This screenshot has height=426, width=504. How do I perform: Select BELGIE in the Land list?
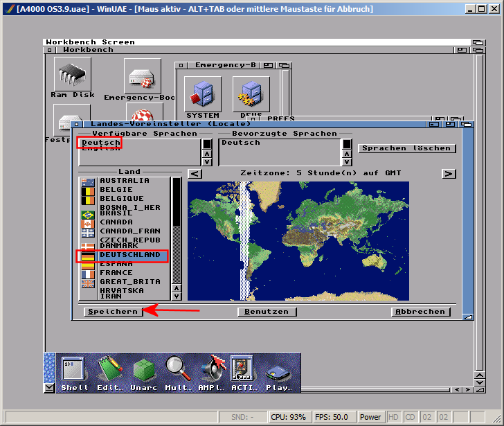[x=125, y=190]
